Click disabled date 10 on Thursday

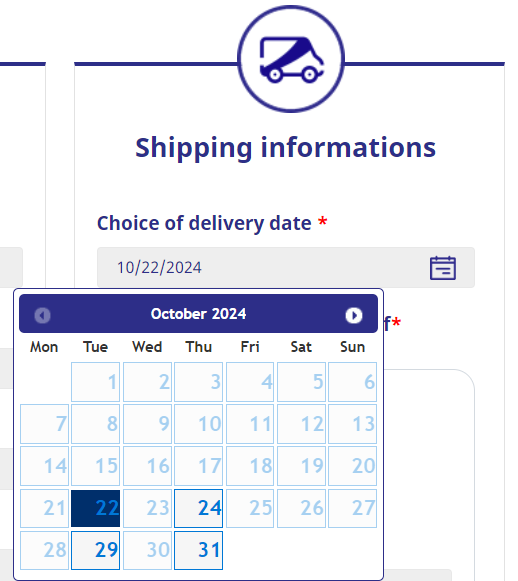coord(199,424)
